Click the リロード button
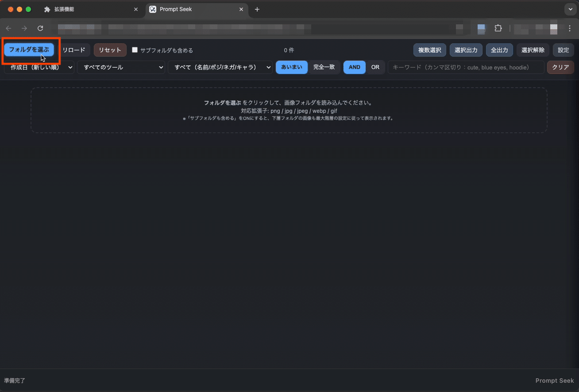Image resolution: width=579 pixels, height=392 pixels. (73, 50)
